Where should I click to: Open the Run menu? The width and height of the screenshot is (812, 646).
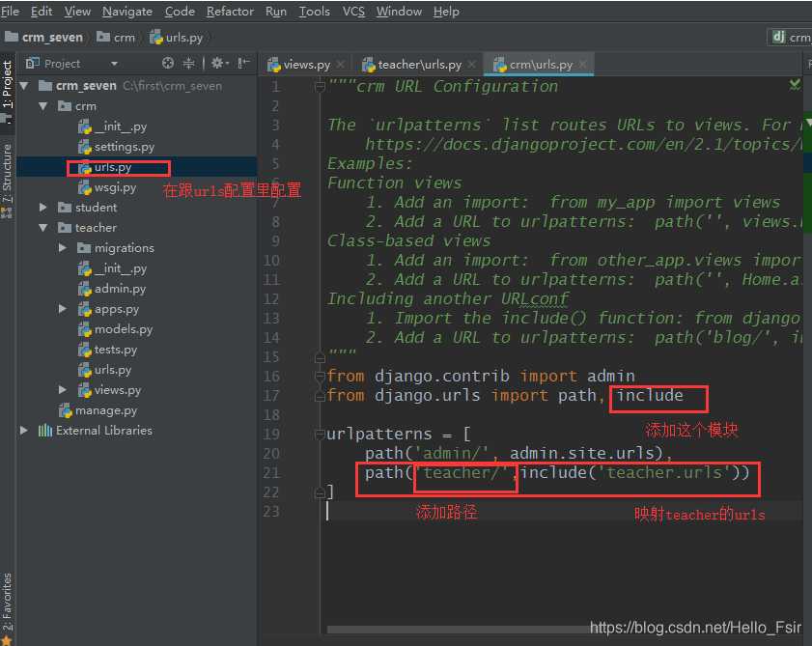pyautogui.click(x=276, y=11)
